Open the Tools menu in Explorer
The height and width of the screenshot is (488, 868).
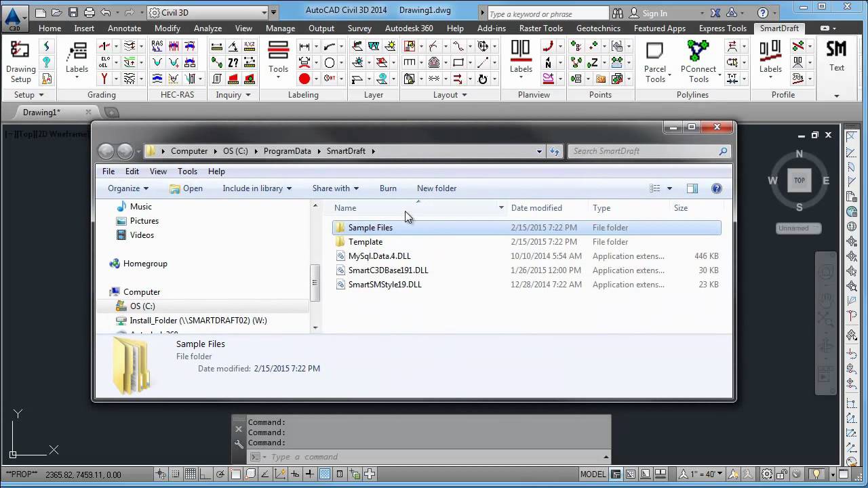point(187,171)
